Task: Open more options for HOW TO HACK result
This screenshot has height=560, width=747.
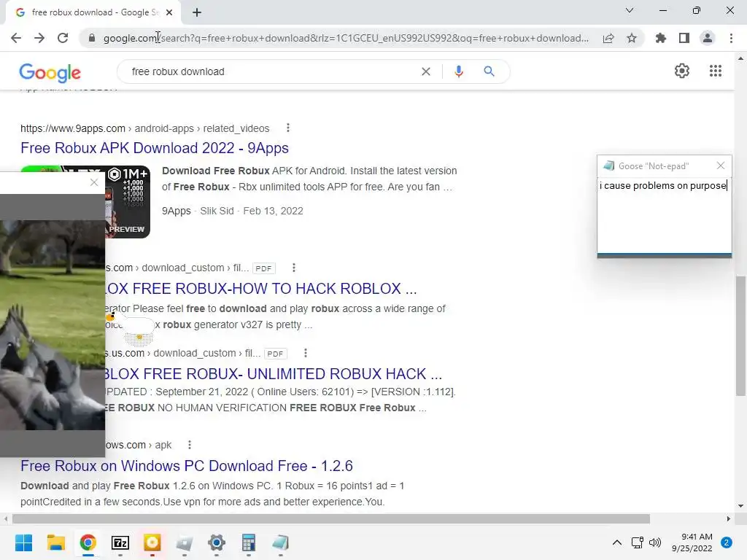Action: tap(294, 268)
